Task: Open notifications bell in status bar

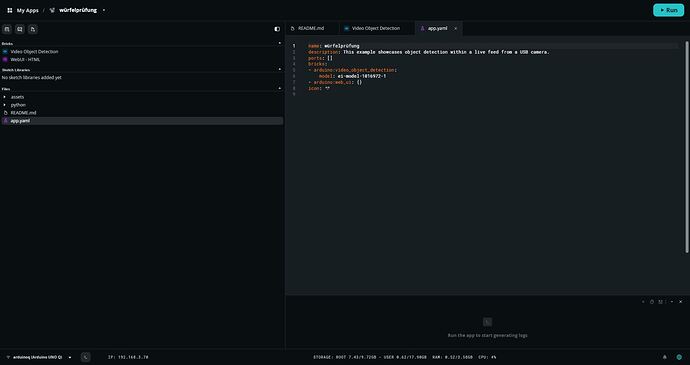Action: [664, 357]
